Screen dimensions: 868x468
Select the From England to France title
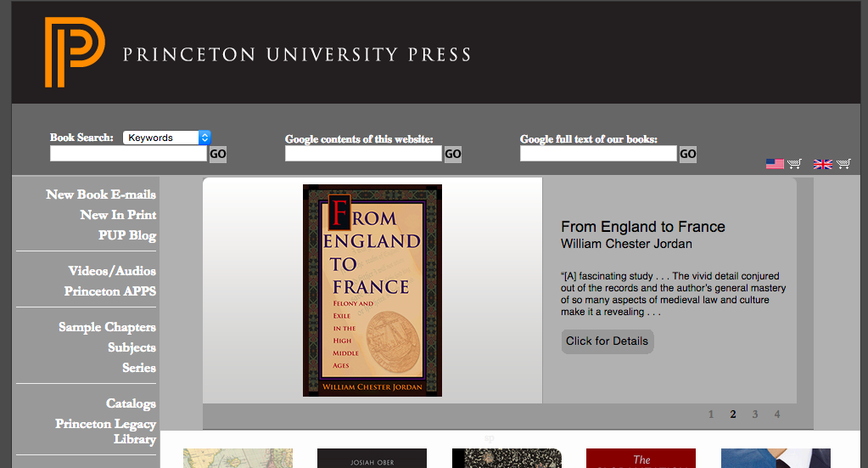(x=642, y=227)
